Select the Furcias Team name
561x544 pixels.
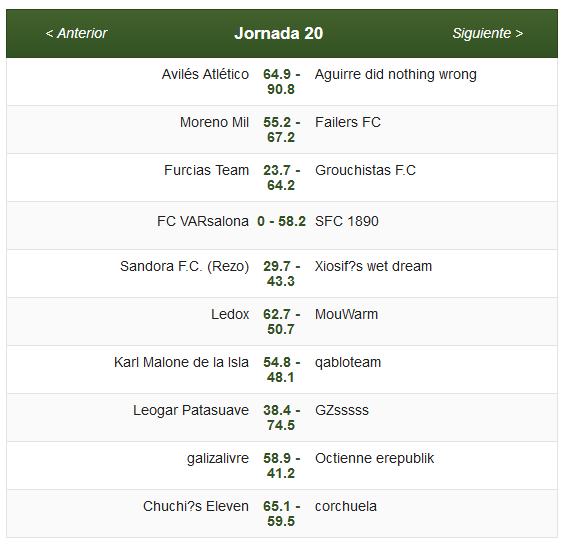click(206, 170)
